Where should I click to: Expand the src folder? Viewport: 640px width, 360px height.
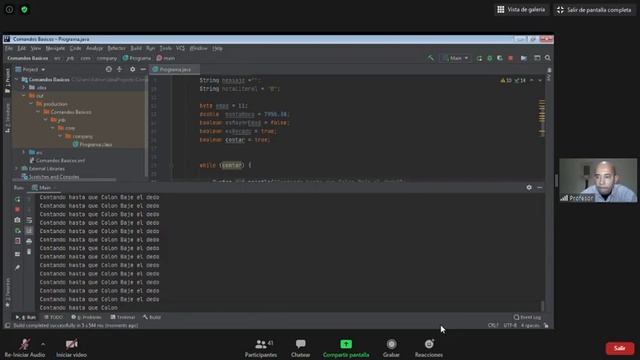(x=24, y=152)
